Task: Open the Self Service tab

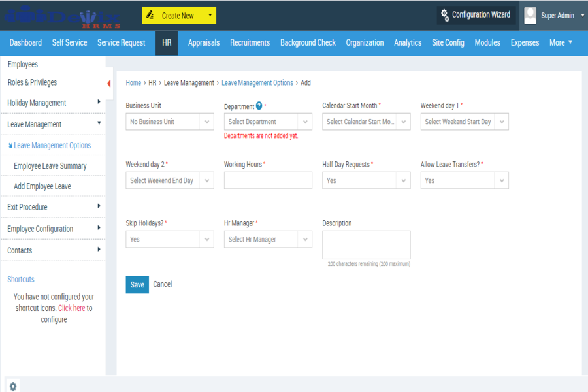Action: click(69, 42)
